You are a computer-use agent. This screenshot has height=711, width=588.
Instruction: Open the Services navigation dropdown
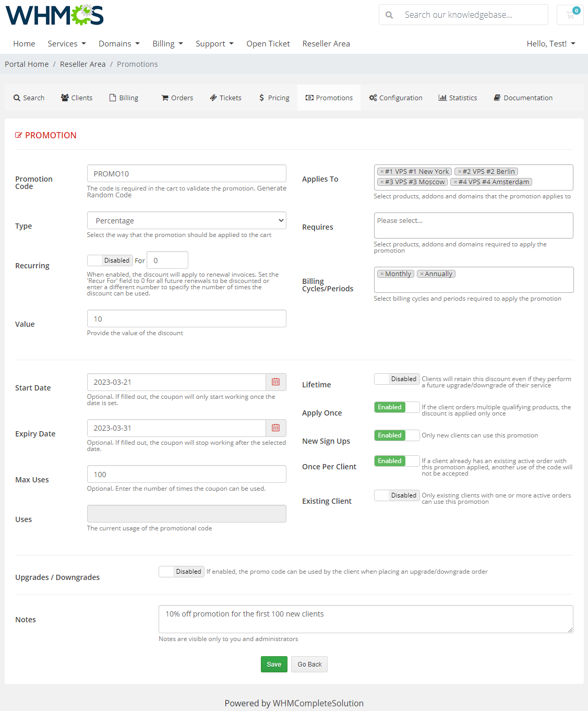point(66,44)
